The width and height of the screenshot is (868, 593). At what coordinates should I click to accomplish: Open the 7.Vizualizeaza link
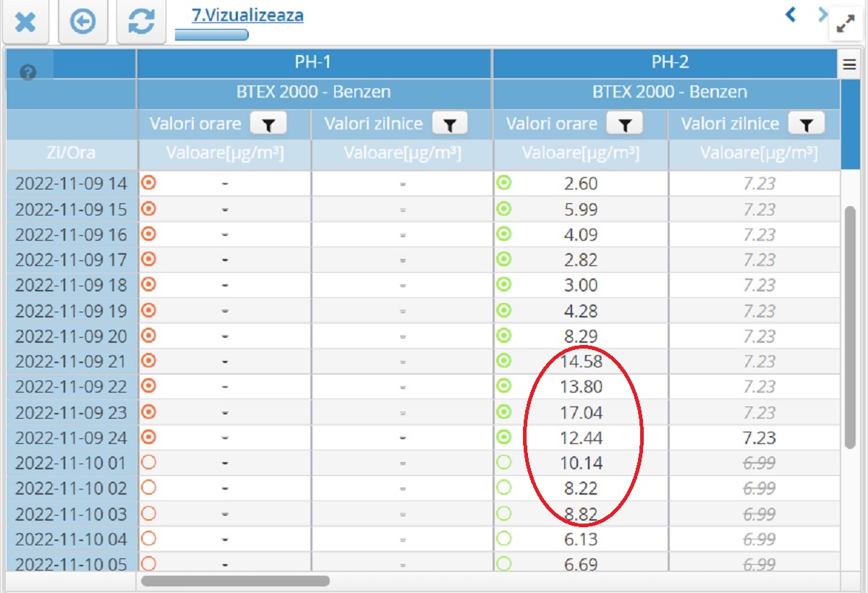point(247,15)
